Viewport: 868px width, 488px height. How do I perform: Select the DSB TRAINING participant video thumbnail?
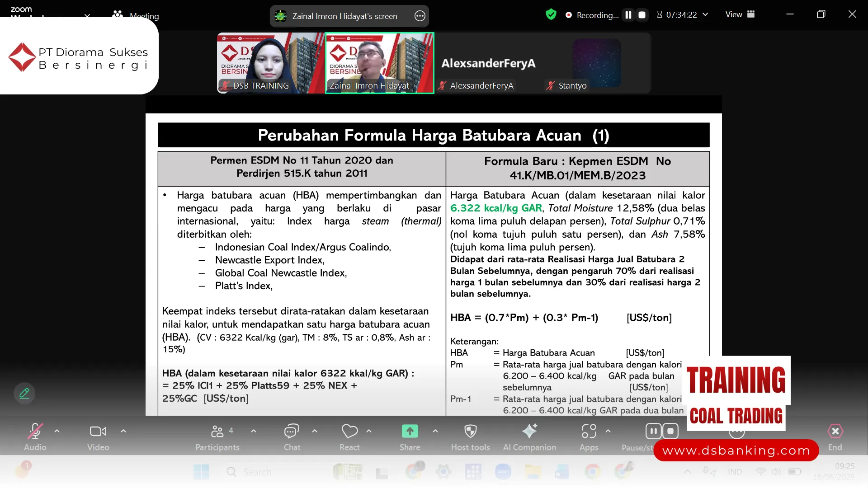270,63
